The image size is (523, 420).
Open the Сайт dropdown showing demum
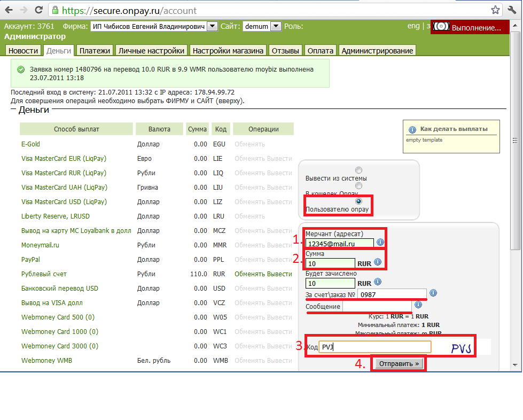[x=276, y=26]
